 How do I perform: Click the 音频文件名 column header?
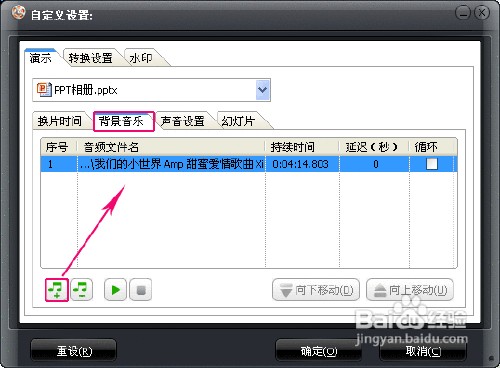171,147
